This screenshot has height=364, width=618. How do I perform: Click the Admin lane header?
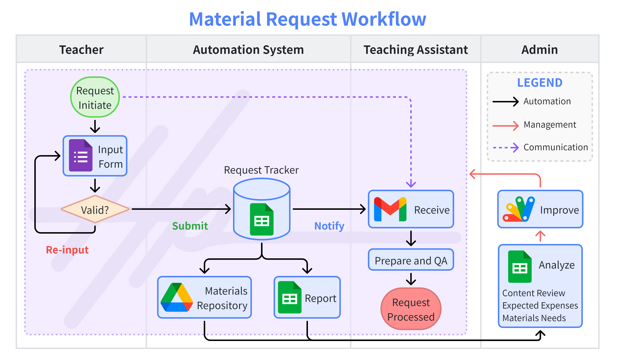539,50
